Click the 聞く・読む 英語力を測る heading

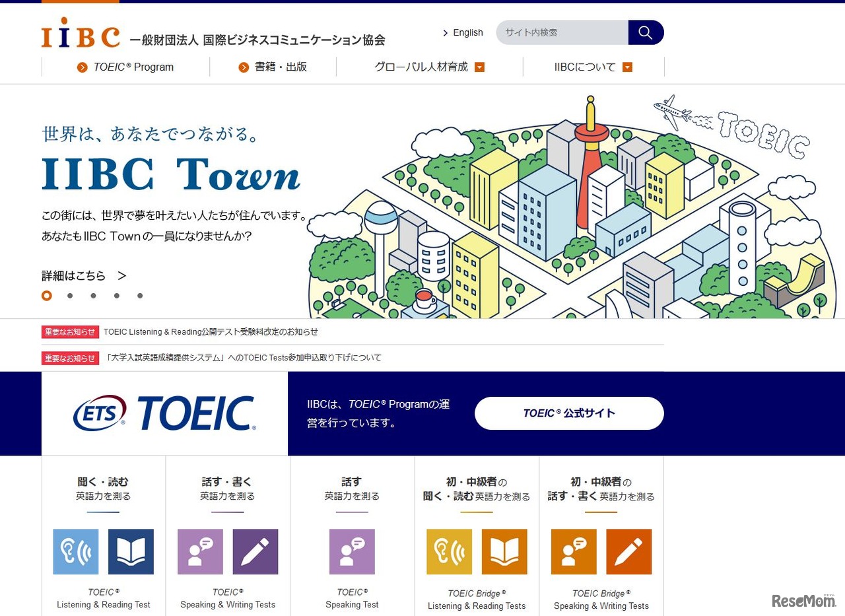[x=104, y=489]
